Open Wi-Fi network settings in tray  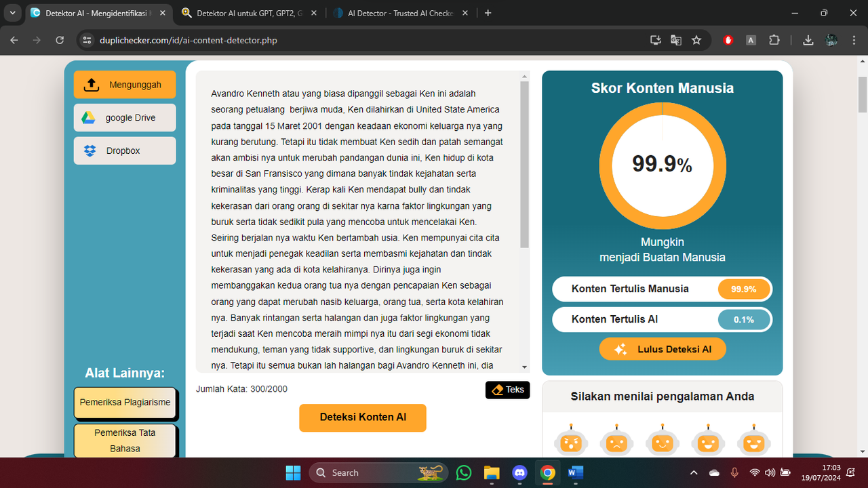[x=755, y=472]
